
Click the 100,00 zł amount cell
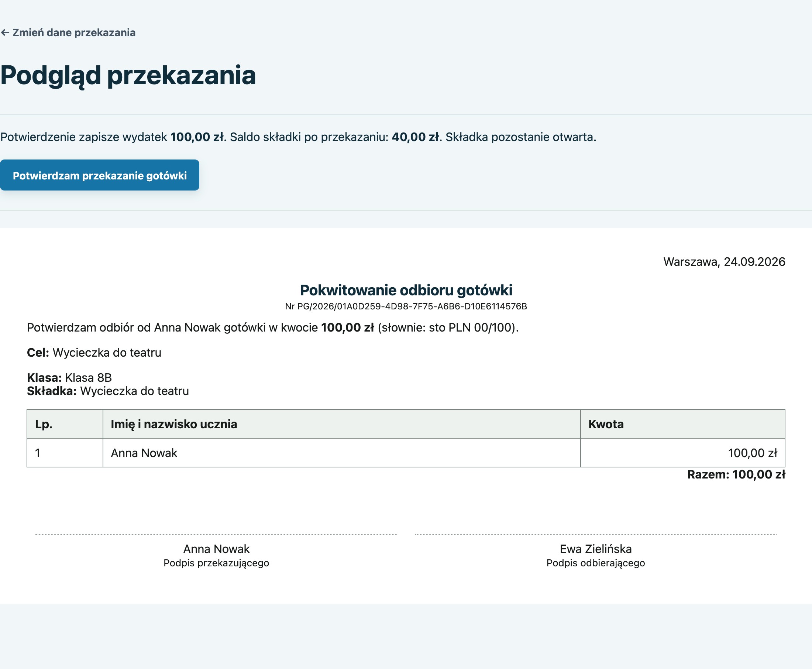pos(682,453)
